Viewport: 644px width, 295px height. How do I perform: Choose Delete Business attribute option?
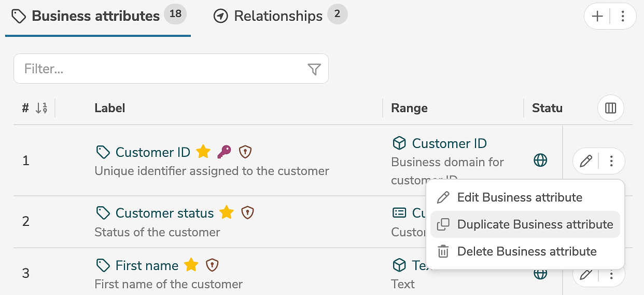point(527,251)
